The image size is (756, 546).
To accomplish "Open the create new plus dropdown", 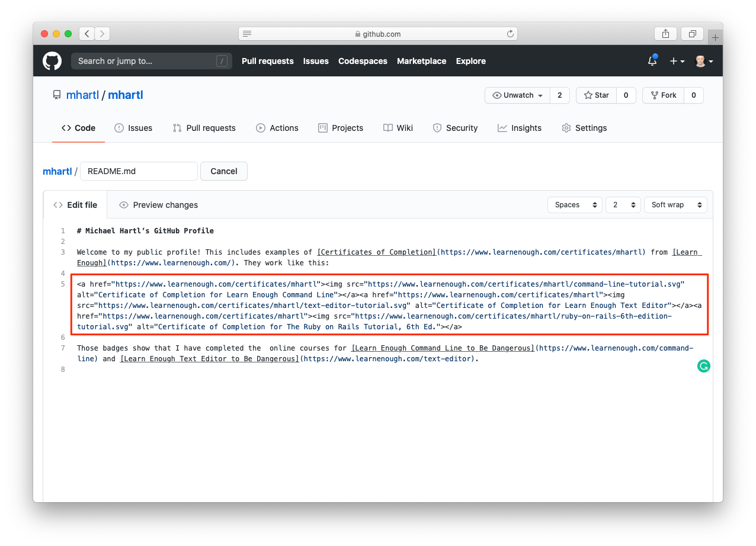I will pyautogui.click(x=677, y=61).
